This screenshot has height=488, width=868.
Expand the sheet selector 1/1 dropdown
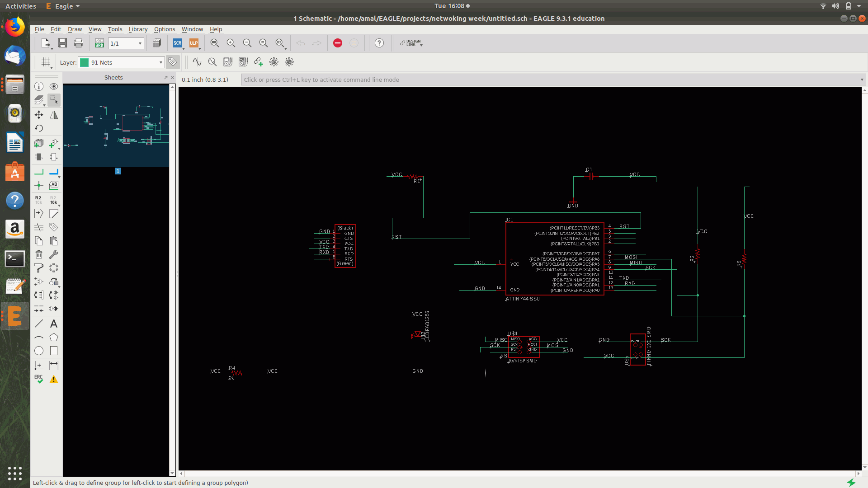coord(140,43)
